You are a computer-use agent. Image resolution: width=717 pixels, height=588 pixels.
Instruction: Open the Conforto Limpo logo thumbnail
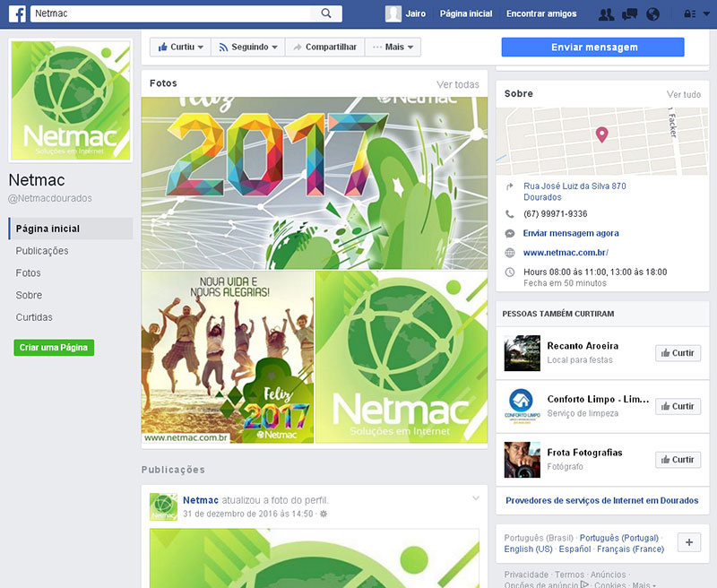pyautogui.click(x=523, y=406)
